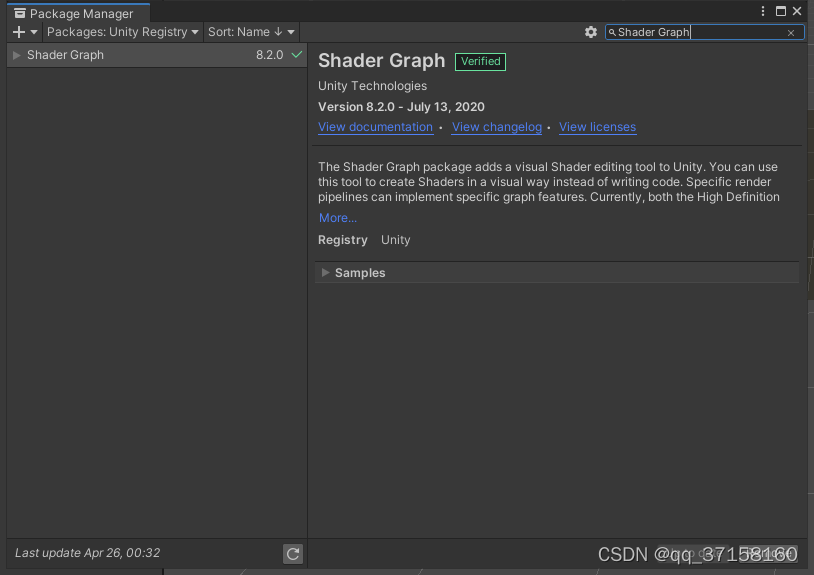Close the Package Manager window
The height and width of the screenshot is (575, 814).
[x=797, y=11]
